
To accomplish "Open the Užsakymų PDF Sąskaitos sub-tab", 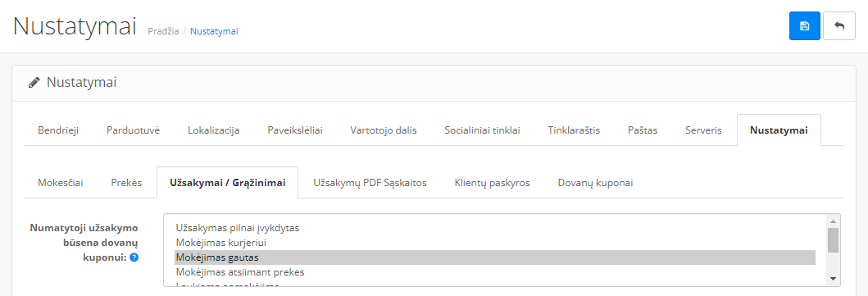I will point(370,183).
